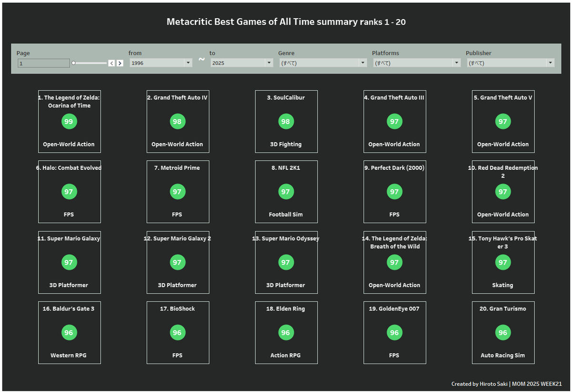This screenshot has height=392, width=572.
Task: Expand the Genre filter dropdown
Action: pos(363,62)
